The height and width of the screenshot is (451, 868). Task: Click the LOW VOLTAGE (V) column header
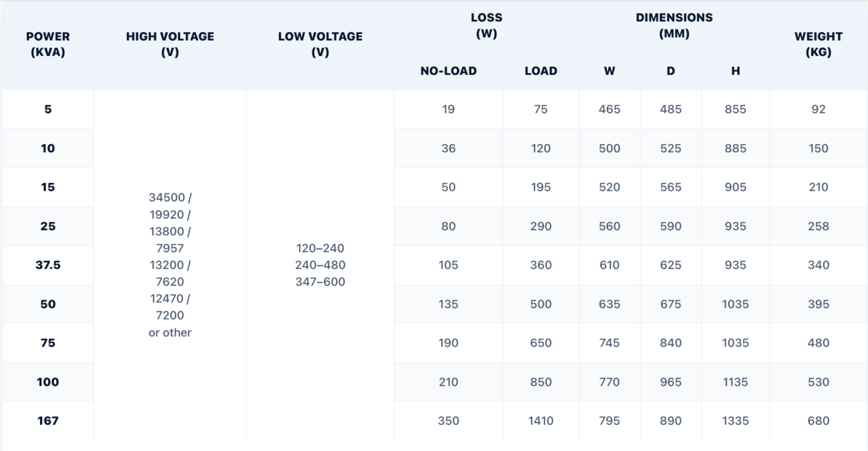(320, 45)
